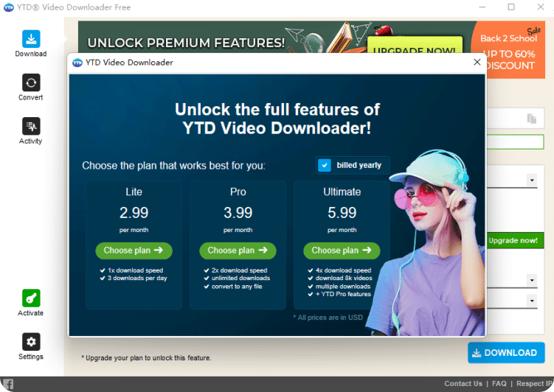554x392 pixels.
Task: Click the green-bordered input field
Action: [x=515, y=142]
